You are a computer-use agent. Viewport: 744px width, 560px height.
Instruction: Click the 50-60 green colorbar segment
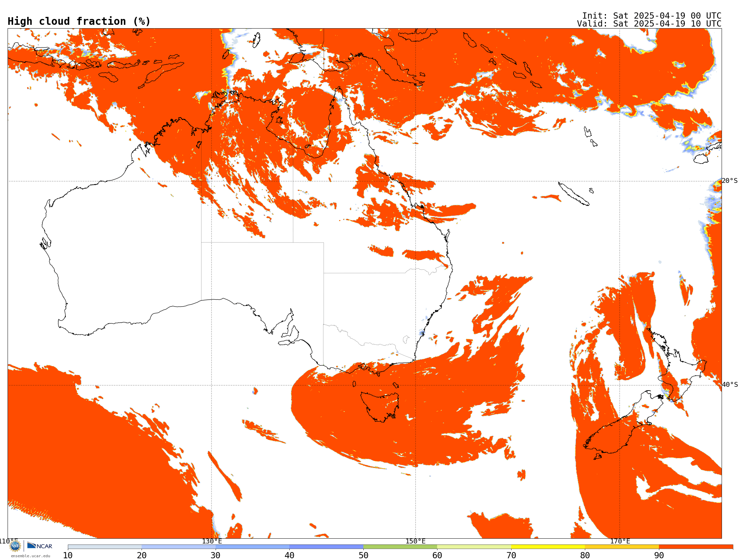(400, 547)
